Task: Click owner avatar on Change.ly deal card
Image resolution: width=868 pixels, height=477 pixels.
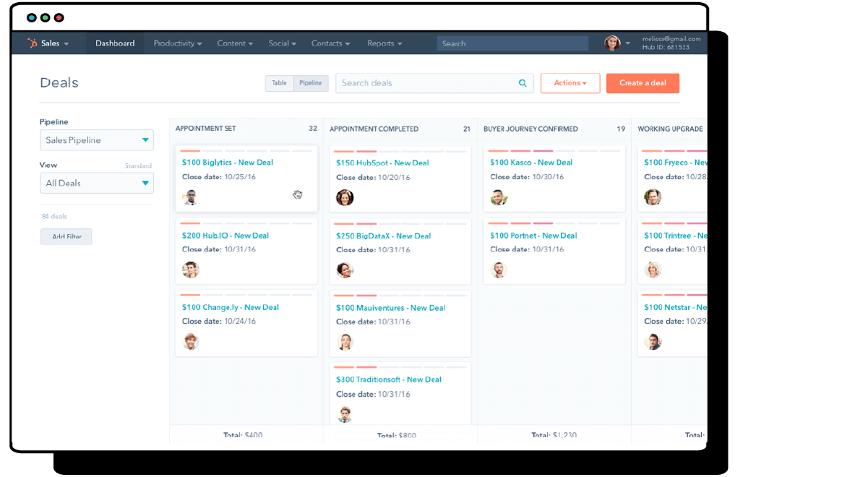Action: pyautogui.click(x=190, y=341)
